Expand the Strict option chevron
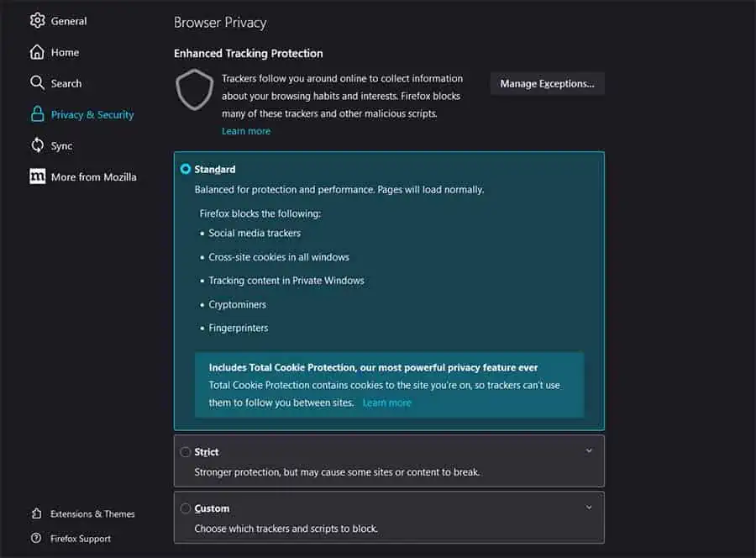The width and height of the screenshot is (756, 558). pyautogui.click(x=589, y=451)
